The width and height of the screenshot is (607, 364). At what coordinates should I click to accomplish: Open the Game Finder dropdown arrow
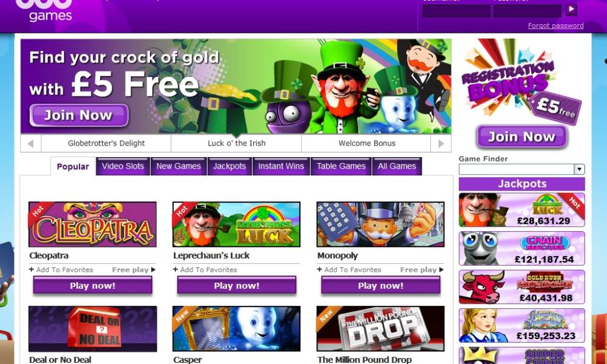(579, 169)
